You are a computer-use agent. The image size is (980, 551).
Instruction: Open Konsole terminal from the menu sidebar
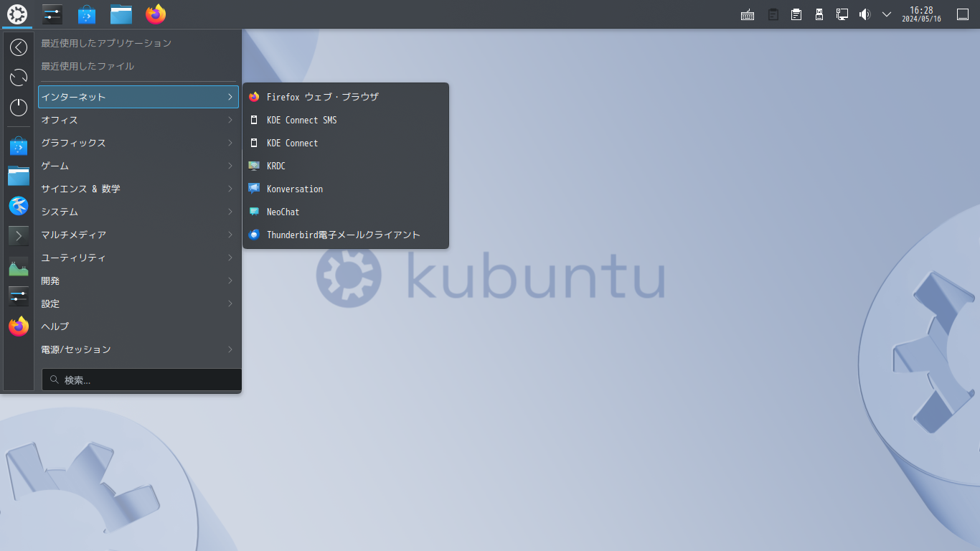[x=19, y=235]
